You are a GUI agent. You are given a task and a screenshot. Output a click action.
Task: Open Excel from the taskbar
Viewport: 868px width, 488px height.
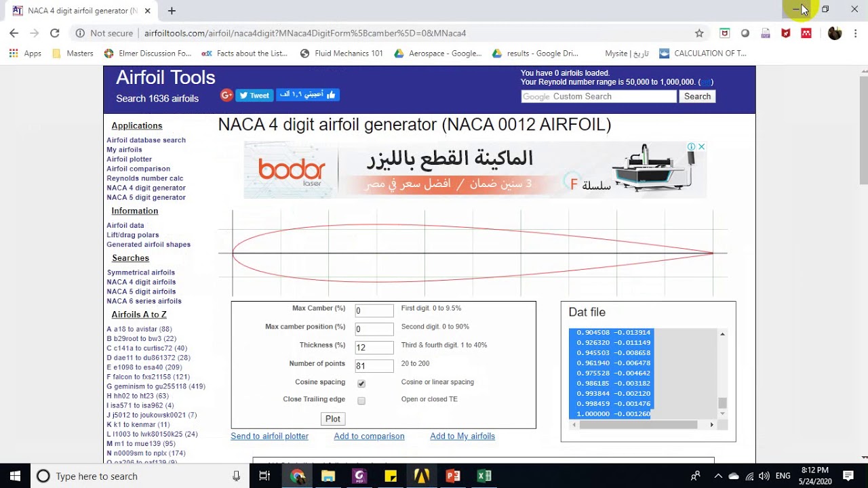(484, 476)
